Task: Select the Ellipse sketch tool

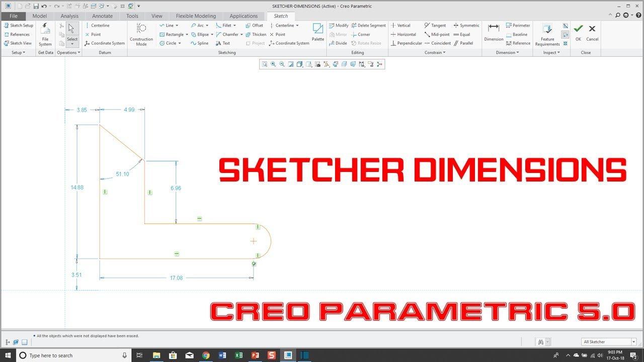Action: click(200, 34)
